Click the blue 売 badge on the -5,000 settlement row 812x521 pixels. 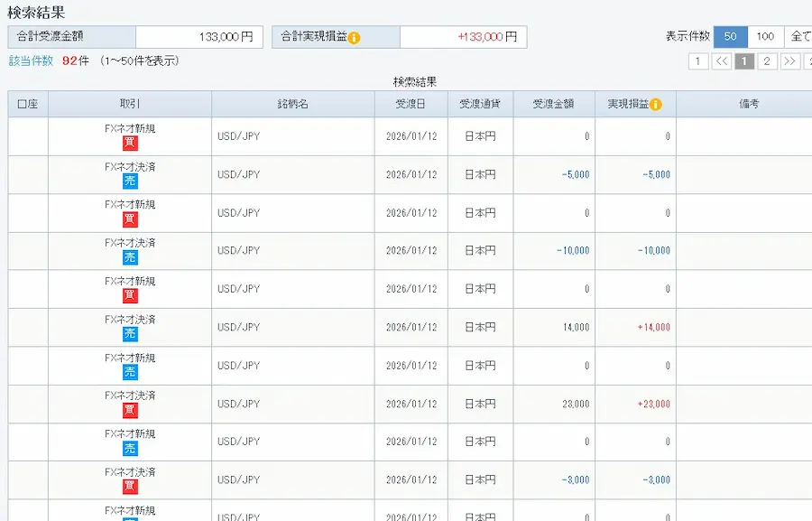tap(133, 180)
